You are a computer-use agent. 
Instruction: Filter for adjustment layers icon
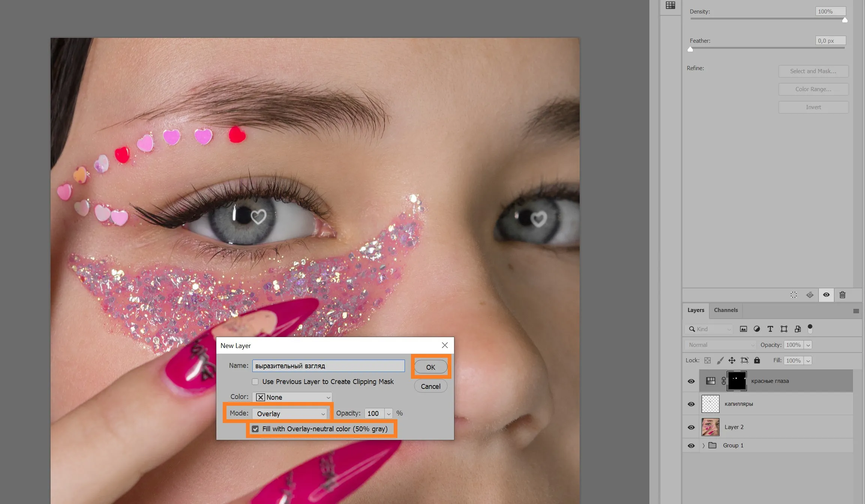[757, 329]
